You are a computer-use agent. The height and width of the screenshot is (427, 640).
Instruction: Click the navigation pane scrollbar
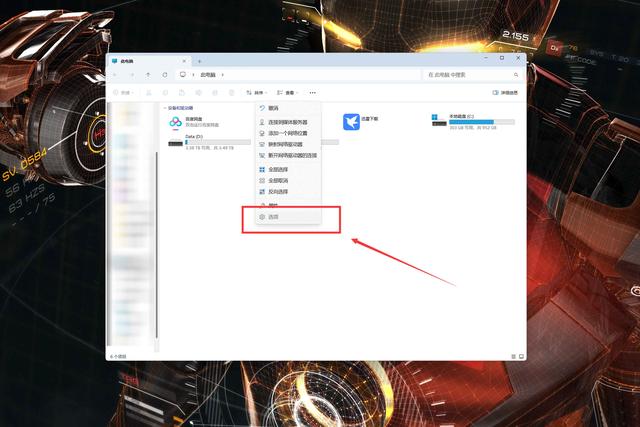[x=156, y=244]
